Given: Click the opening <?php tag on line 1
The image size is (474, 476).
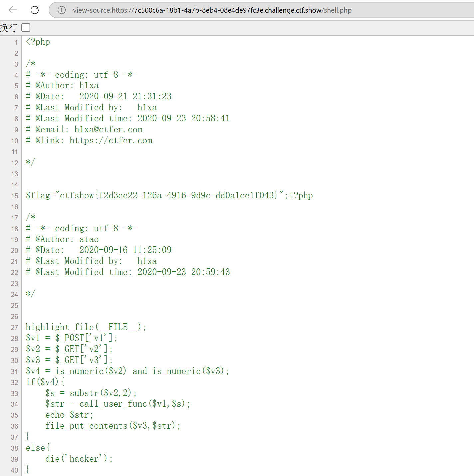Looking at the screenshot, I should tap(38, 42).
